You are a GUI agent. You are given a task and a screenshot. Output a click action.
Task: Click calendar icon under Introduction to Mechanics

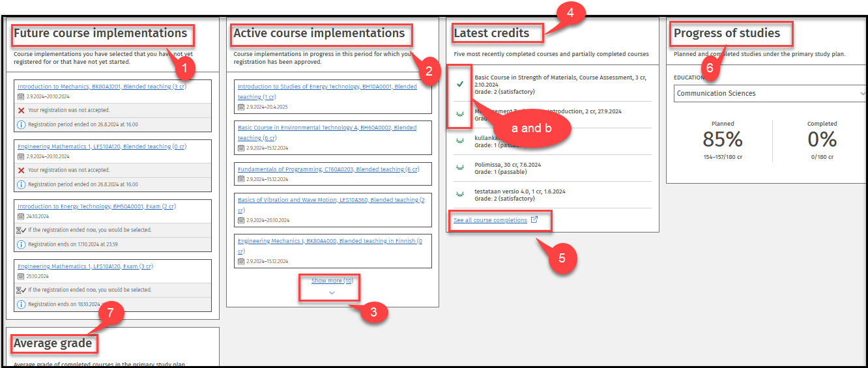pos(21,96)
